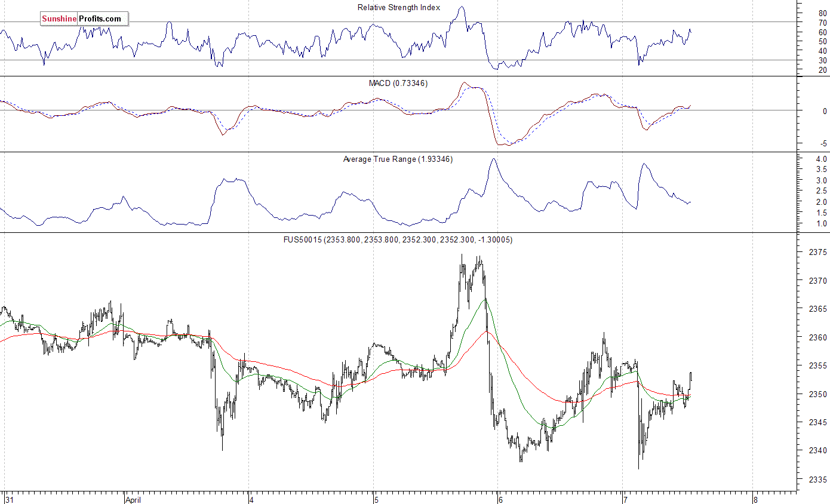Click the 2360 price axis label

(x=817, y=337)
